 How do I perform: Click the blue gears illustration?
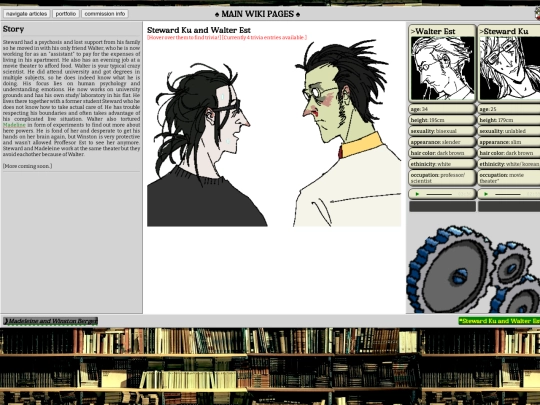click(x=474, y=269)
